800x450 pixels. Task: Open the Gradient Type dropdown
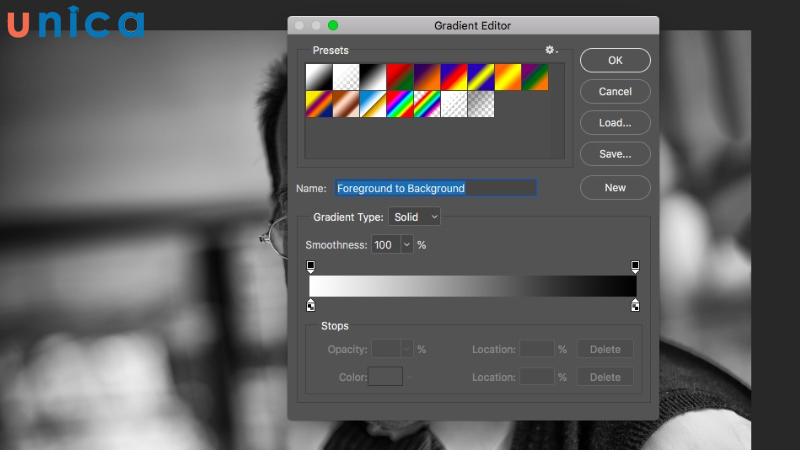point(414,217)
